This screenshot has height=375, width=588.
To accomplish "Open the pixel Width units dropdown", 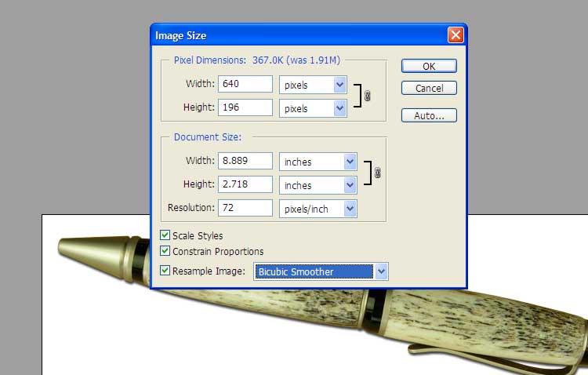I will [x=313, y=86].
